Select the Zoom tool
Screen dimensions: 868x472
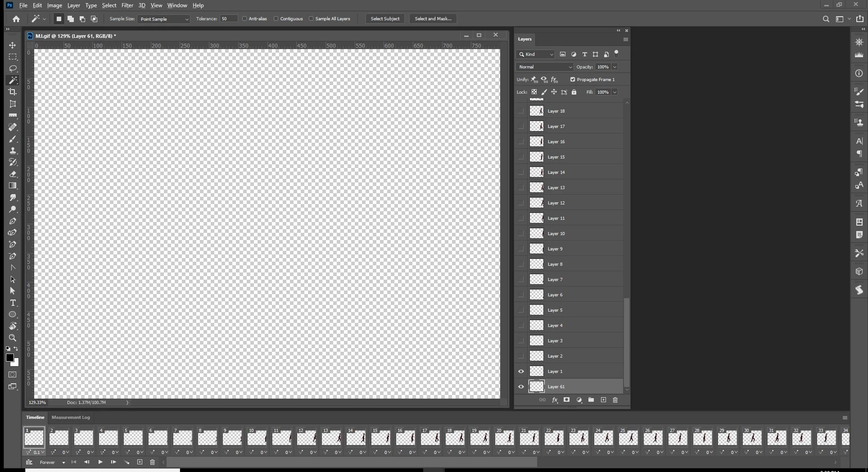[13, 338]
